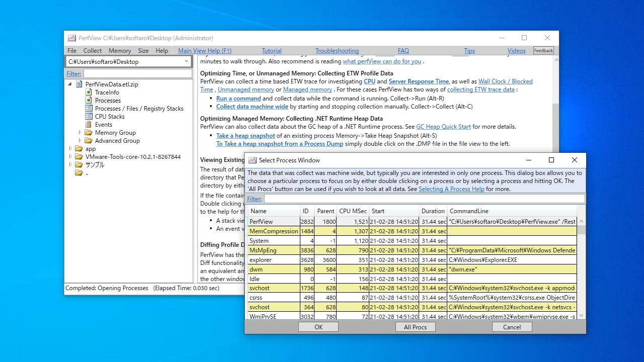Expand the VMware-Tools-core-10.2.1 folder node
This screenshot has width=644, height=362.
pos(70,157)
